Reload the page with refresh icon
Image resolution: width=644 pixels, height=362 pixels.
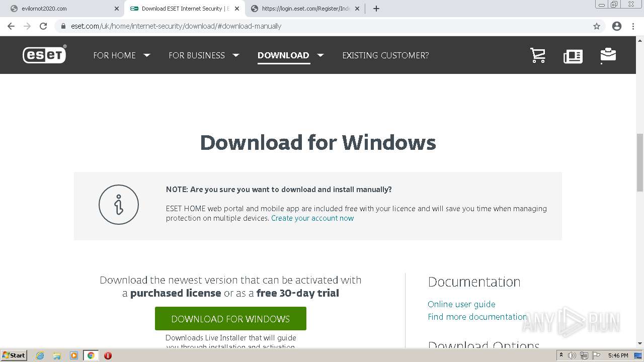(43, 26)
